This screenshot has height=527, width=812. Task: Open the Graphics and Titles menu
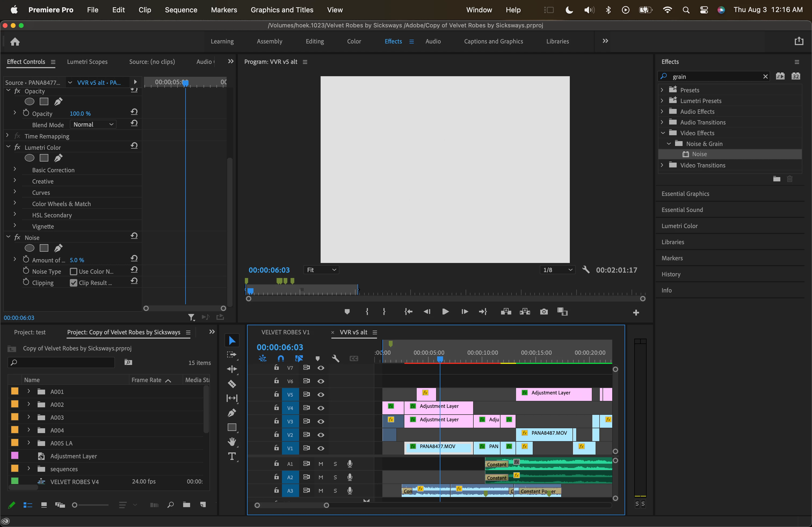282,10
